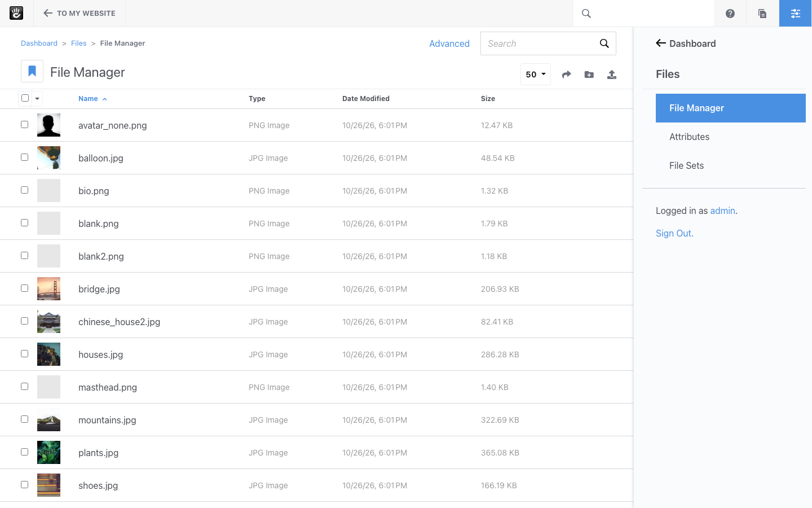Check the plants.jpg row checkbox
This screenshot has height=508, width=812.
[x=24, y=452]
